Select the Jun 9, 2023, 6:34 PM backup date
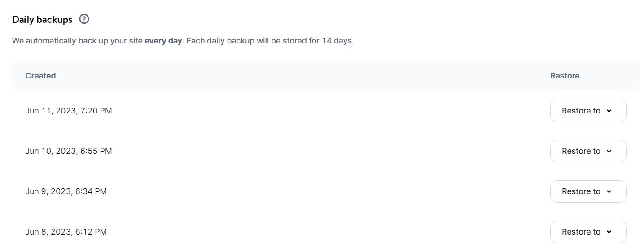This screenshot has width=644, height=252. click(66, 191)
